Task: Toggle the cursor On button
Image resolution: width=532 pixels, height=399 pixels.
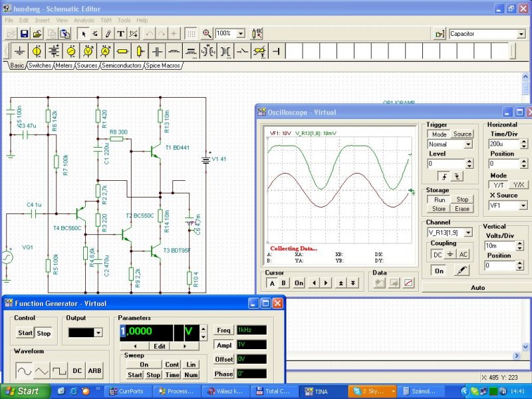Action: (x=299, y=283)
